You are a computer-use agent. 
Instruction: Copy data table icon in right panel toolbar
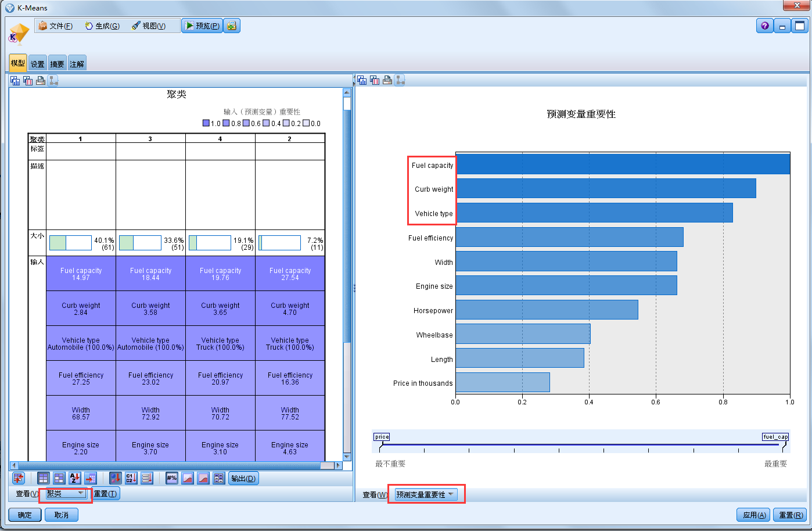pyautogui.click(x=375, y=80)
